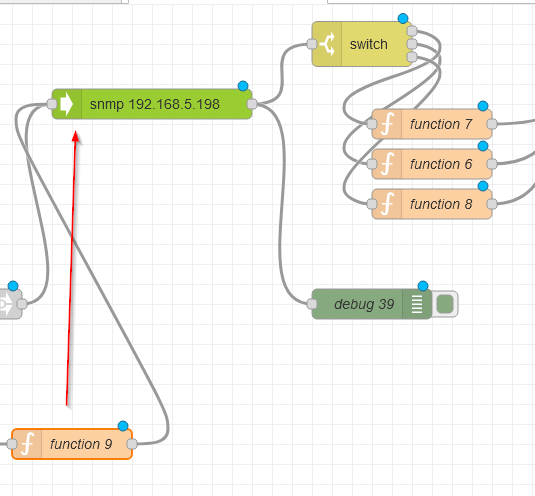Click the blue changed dot on snmp node
The height and width of the screenshot is (496, 535).
pos(243,86)
